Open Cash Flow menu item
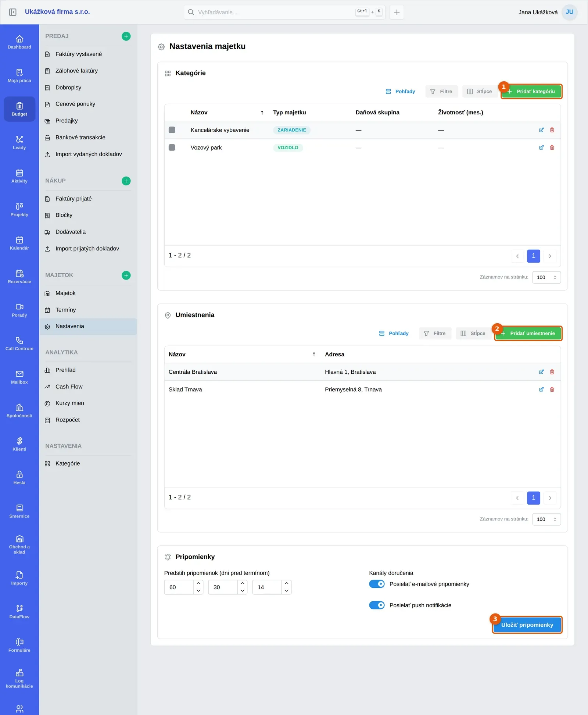The height and width of the screenshot is (715, 588). coord(69,387)
